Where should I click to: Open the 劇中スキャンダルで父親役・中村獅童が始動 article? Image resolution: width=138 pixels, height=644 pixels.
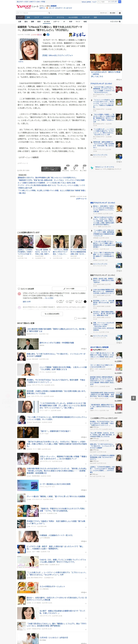57,343
